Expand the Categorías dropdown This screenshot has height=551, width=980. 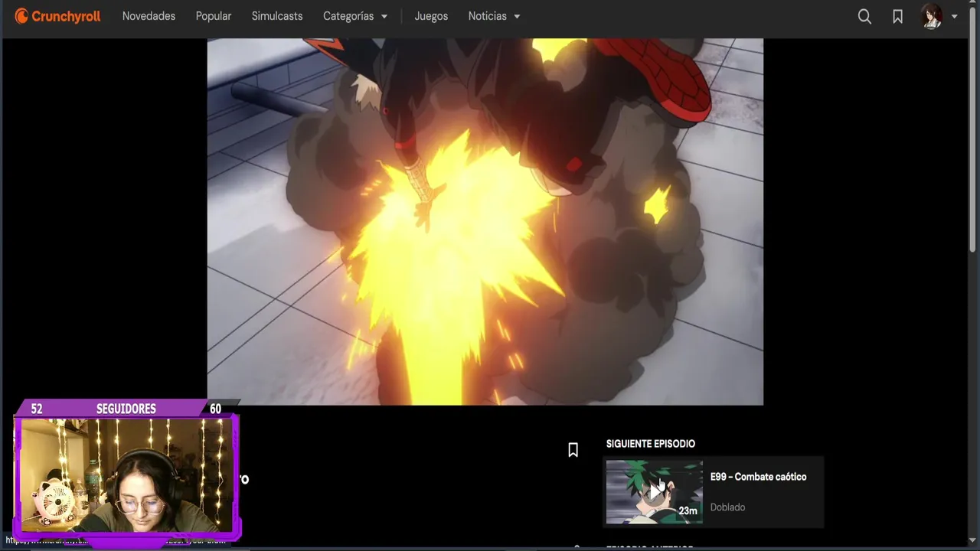(355, 16)
